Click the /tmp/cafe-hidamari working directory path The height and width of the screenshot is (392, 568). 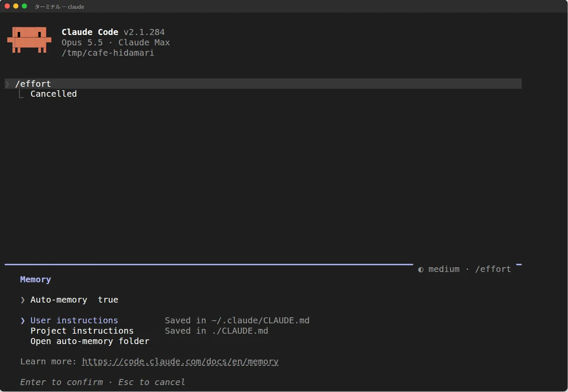click(x=108, y=53)
